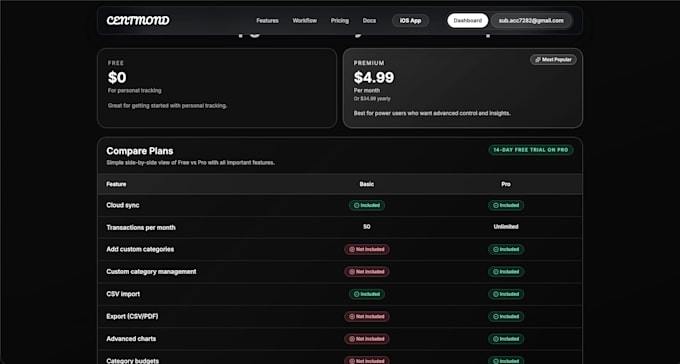Click the iOS App button
Viewport: 680px width, 364px height.
click(x=410, y=20)
